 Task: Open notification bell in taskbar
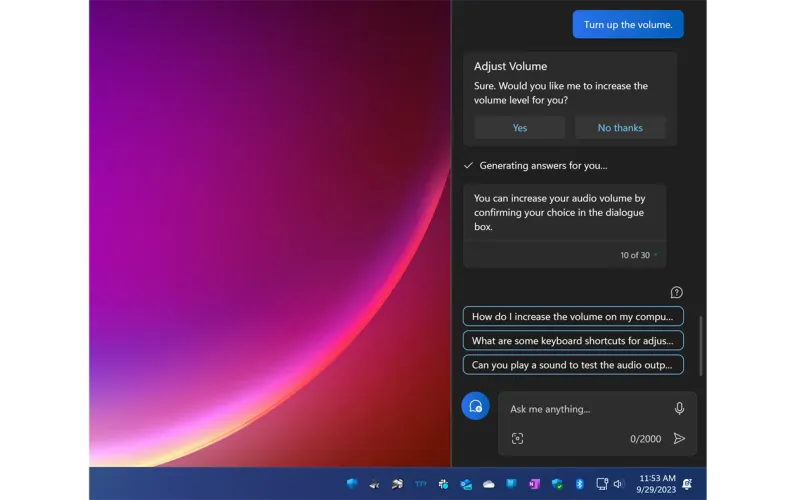[687, 484]
